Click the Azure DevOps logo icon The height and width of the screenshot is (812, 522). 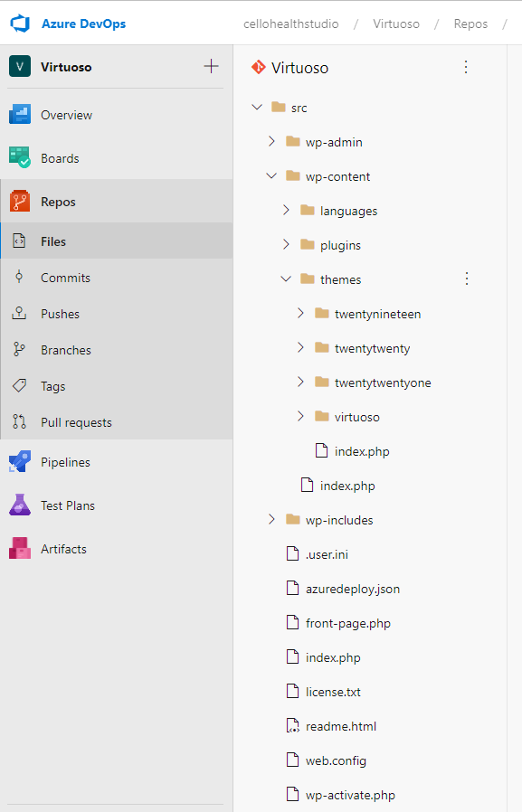tap(20, 24)
